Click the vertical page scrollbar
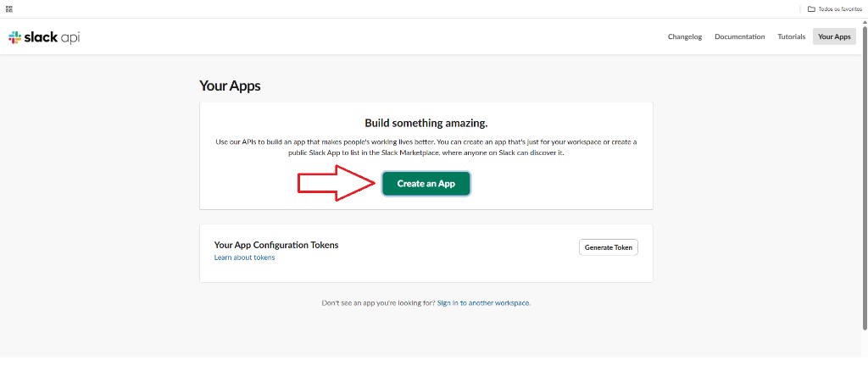The width and height of the screenshot is (868, 382). tap(865, 177)
